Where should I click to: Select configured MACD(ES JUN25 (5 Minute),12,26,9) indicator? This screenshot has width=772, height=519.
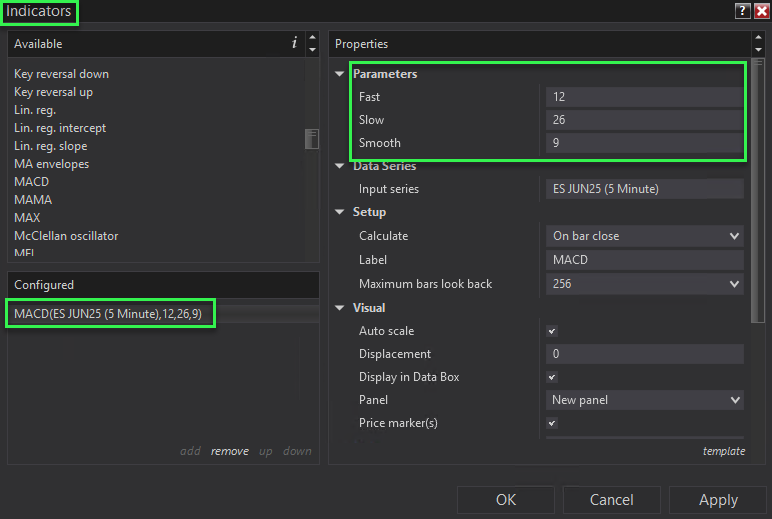pyautogui.click(x=163, y=314)
